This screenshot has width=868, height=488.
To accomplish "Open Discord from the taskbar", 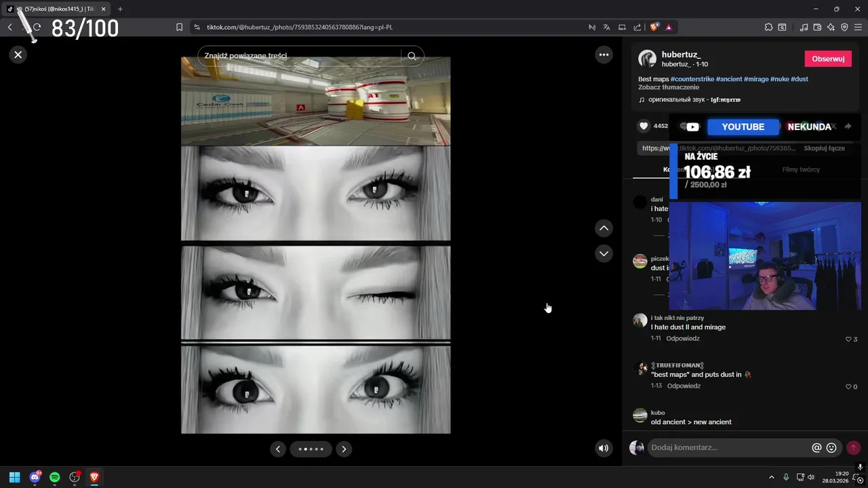I will point(35,477).
